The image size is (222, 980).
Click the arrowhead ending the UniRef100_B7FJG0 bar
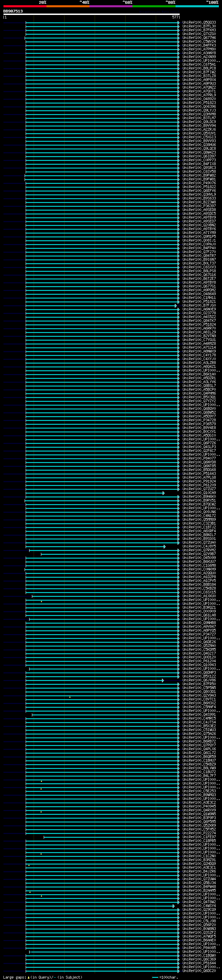pos(176,306)
